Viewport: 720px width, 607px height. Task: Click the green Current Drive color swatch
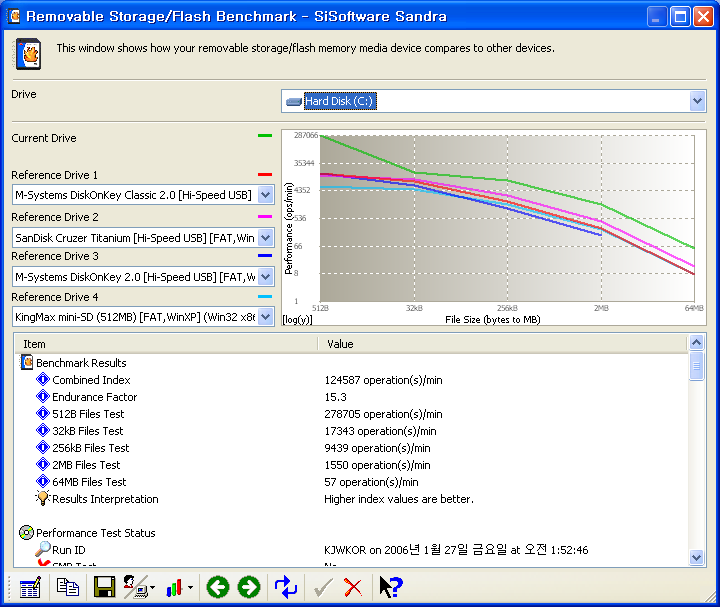tap(265, 135)
